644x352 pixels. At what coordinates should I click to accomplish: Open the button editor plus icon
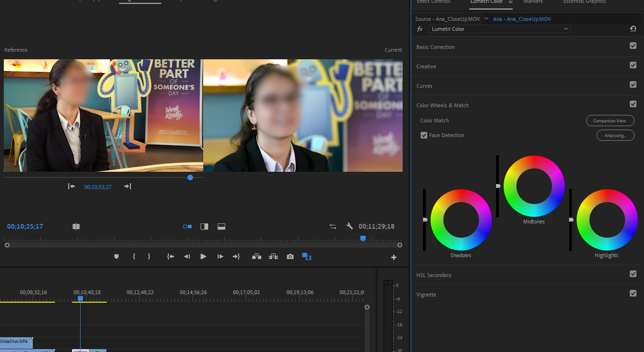394,258
